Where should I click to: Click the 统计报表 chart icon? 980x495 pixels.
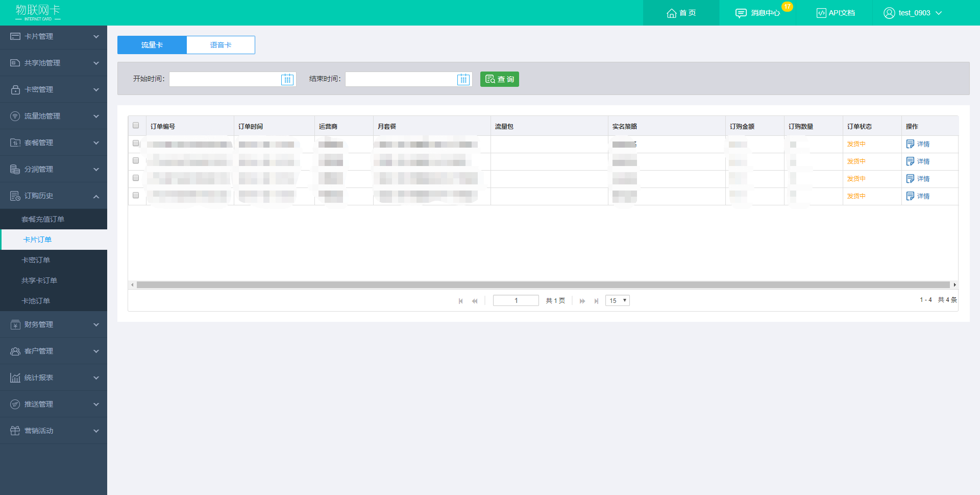[15, 378]
